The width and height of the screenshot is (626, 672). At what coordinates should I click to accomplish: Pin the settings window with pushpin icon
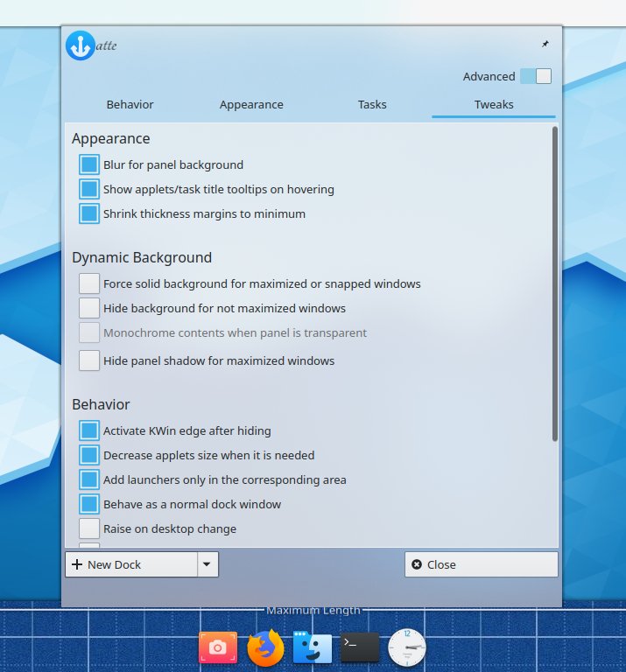545,44
